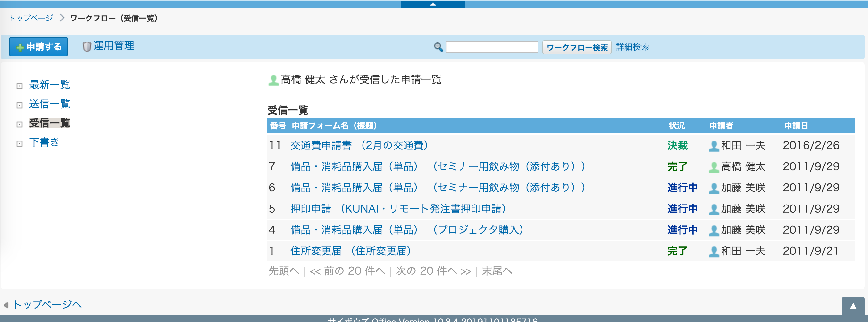Click the ワークフロー検索 button
This screenshot has height=322, width=868.
pos(577,47)
